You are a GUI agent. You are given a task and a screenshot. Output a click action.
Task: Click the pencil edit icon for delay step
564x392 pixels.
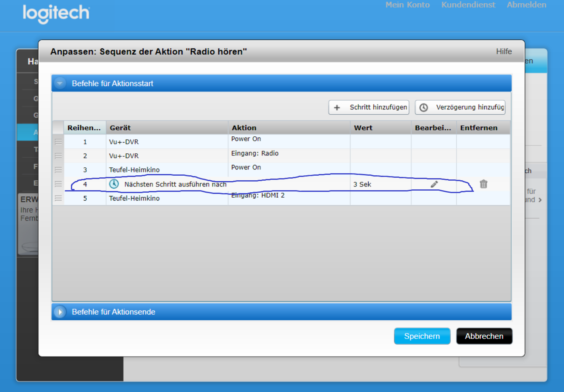(x=434, y=184)
